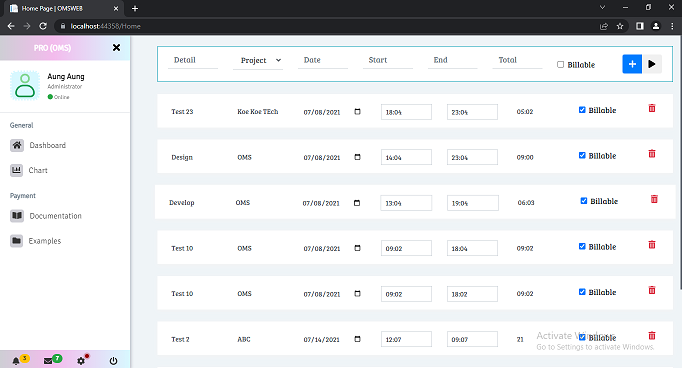Go to Dashboard menu item
The image size is (682, 368).
47,145
